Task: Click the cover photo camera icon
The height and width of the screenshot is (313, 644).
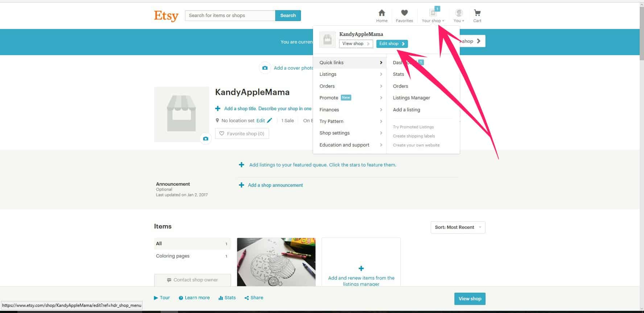Action: [265, 68]
